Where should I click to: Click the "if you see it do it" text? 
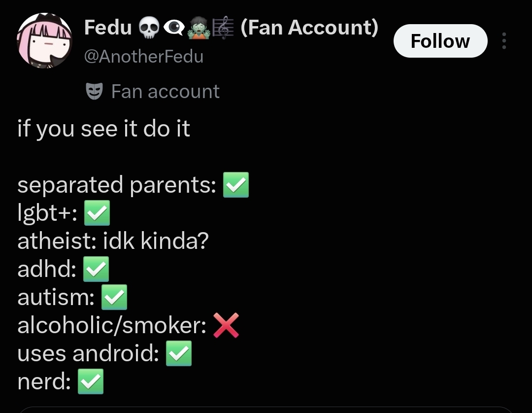point(104,129)
